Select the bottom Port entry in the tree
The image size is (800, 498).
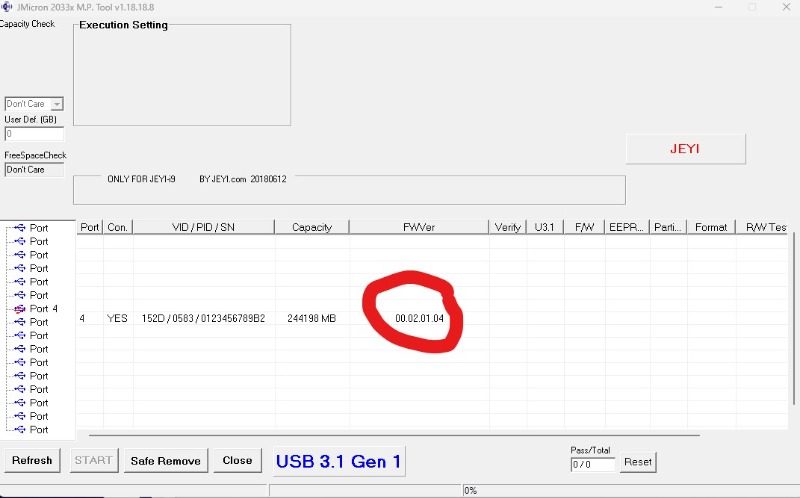pos(38,430)
